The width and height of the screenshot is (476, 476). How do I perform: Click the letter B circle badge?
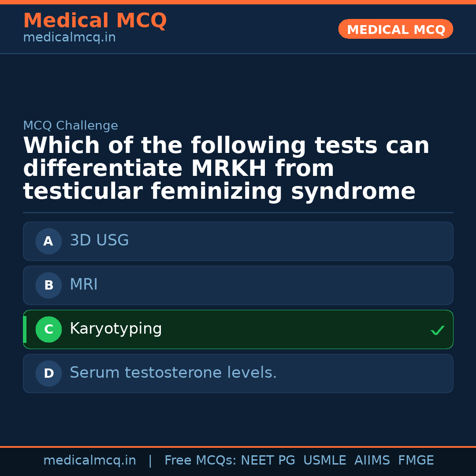pos(48,285)
